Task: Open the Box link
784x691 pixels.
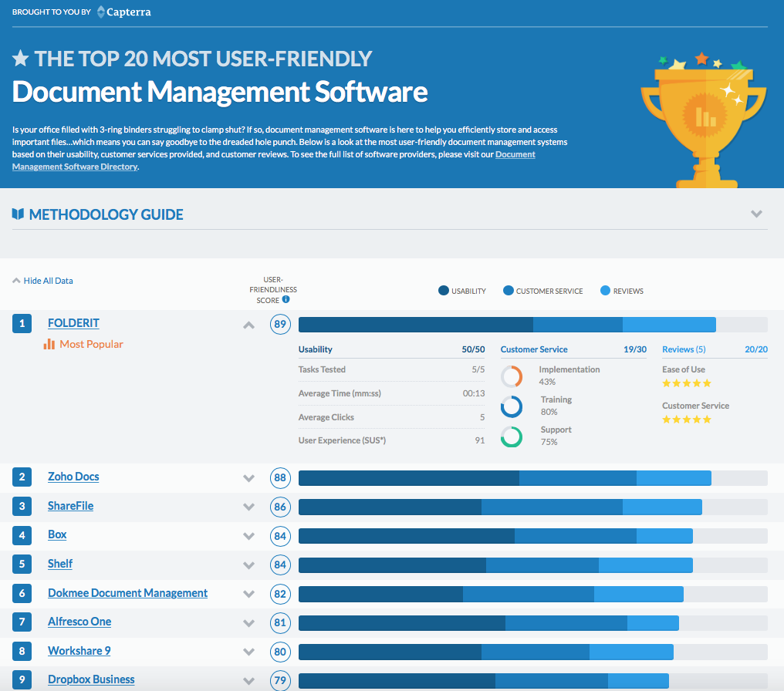Action: pyautogui.click(x=57, y=534)
